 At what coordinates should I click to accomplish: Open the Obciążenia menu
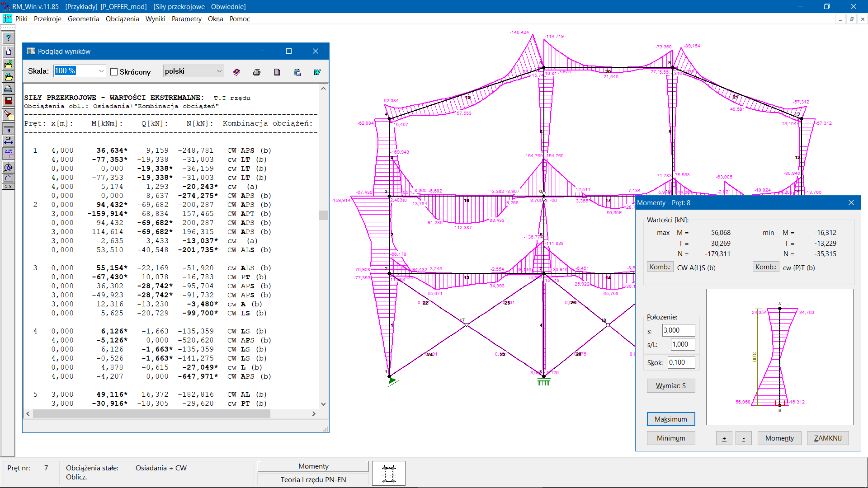pyautogui.click(x=123, y=19)
